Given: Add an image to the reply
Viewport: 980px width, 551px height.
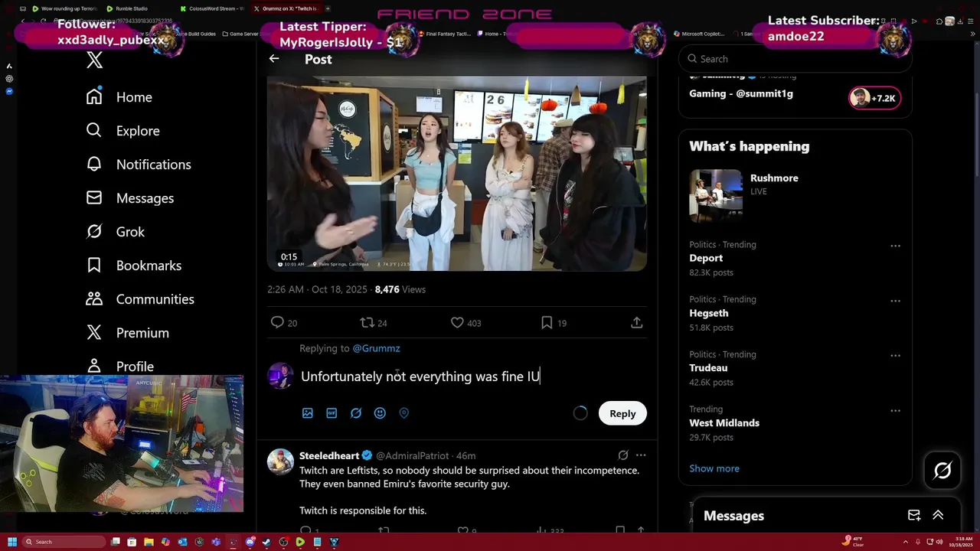Looking at the screenshot, I should [x=308, y=413].
